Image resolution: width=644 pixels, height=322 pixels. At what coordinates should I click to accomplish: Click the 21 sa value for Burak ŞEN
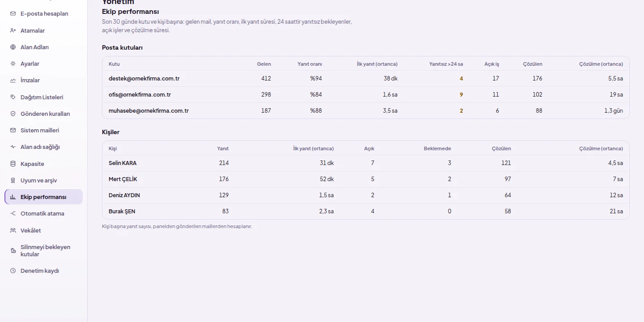[616, 211]
